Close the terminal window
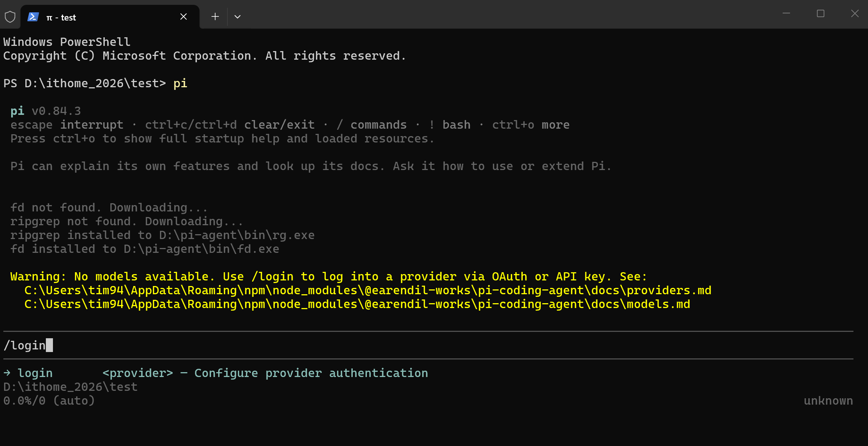Viewport: 868px width, 446px height. coord(855,13)
